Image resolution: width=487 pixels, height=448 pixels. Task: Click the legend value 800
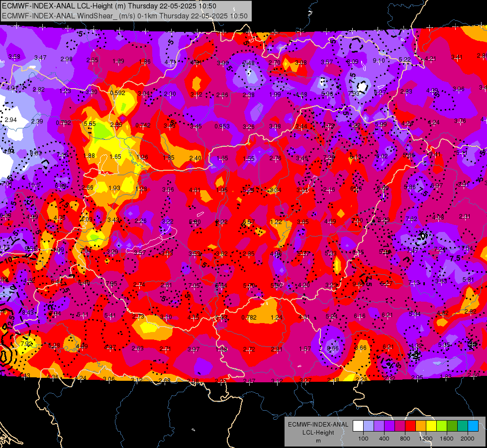pos(405,439)
